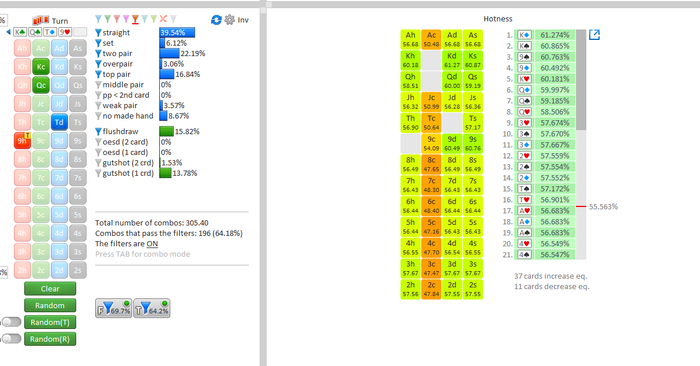The width and height of the screenshot is (700, 366).
Task: Toggle the flushdraw filter funnel
Action: [x=98, y=132]
